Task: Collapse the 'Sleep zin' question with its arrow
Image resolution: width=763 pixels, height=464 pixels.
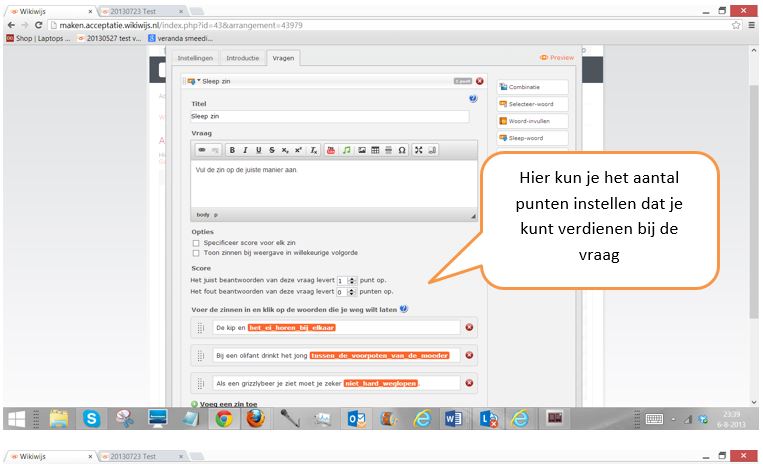Action: click(x=199, y=81)
